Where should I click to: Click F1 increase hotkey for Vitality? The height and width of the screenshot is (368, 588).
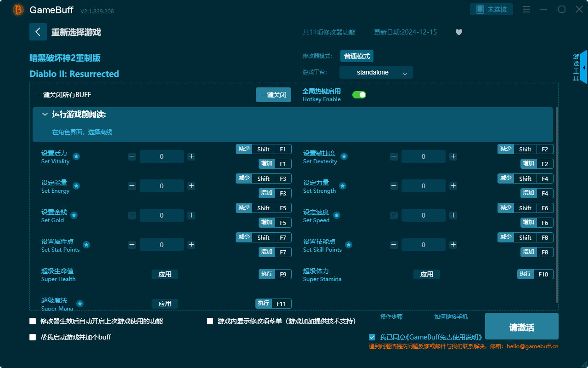[x=275, y=164]
